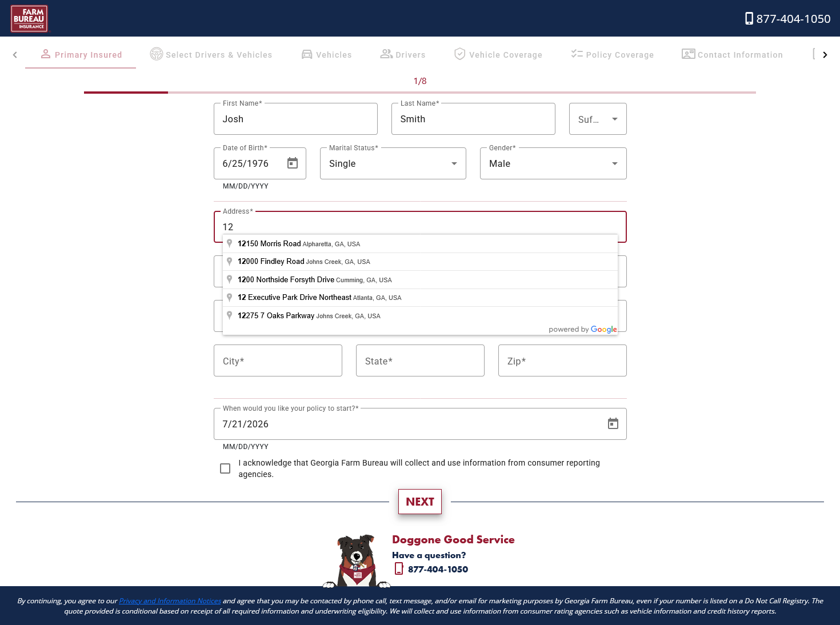Click the steering wheel icon in tabs
The width and height of the screenshot is (840, 625).
(x=157, y=54)
